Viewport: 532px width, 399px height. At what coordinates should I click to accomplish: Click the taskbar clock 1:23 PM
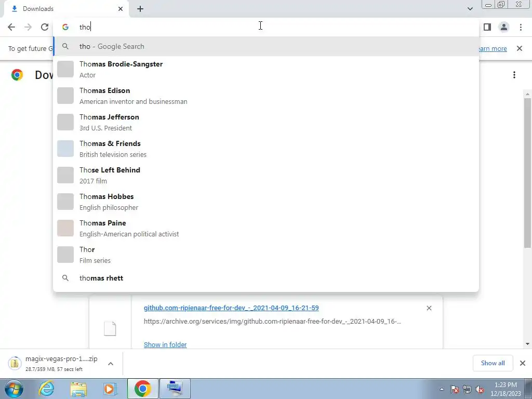(x=505, y=389)
